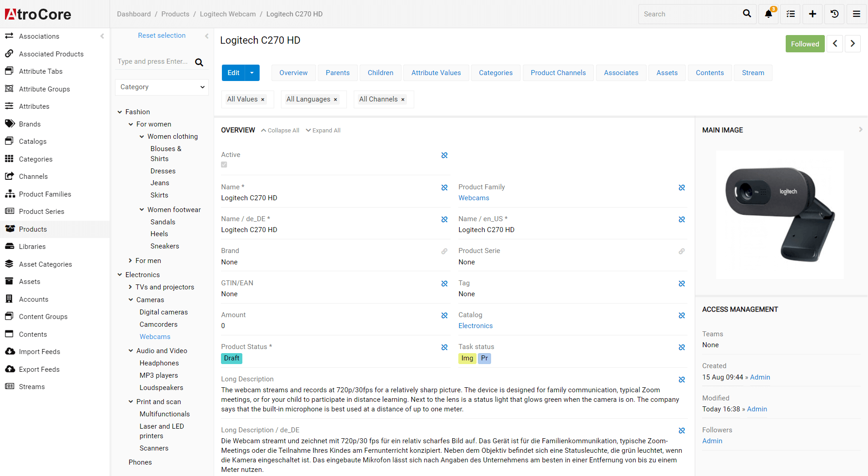Open the Assets tab
Image resolution: width=868 pixels, height=476 pixels.
[667, 73]
